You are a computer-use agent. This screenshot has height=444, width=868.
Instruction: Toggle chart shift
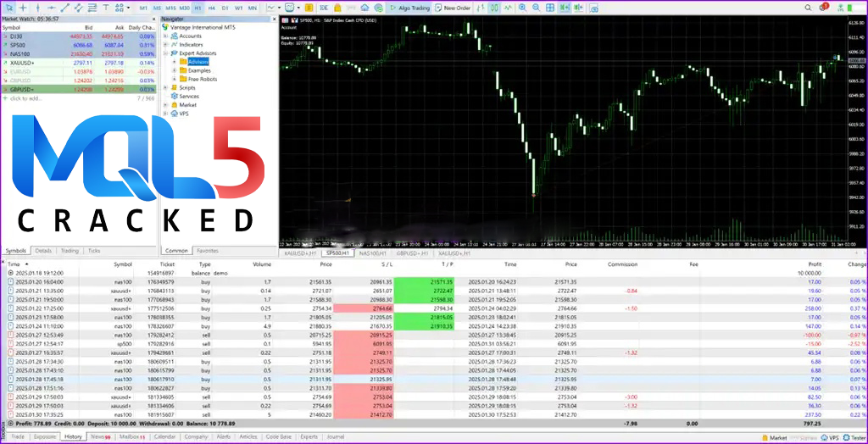(x=578, y=8)
